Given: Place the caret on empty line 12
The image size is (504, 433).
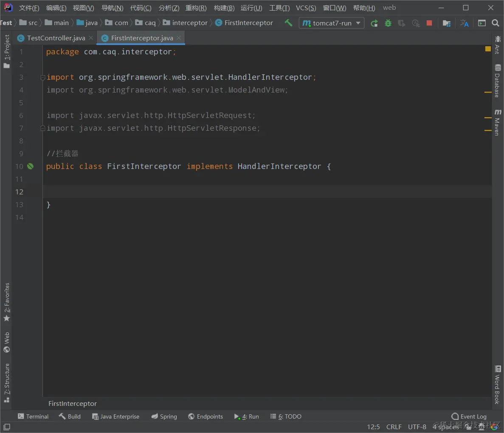Looking at the screenshot, I should (267, 191).
